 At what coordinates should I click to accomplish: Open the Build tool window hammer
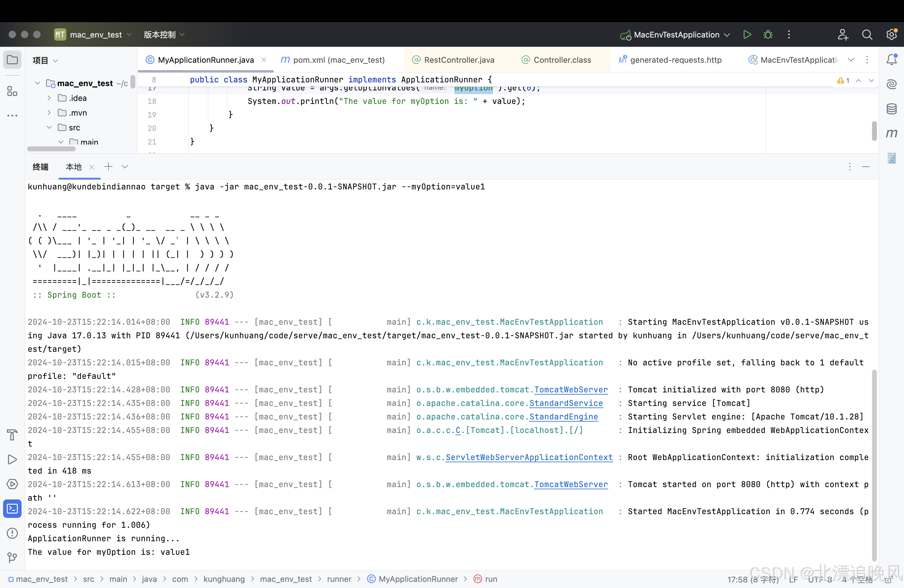(13, 434)
